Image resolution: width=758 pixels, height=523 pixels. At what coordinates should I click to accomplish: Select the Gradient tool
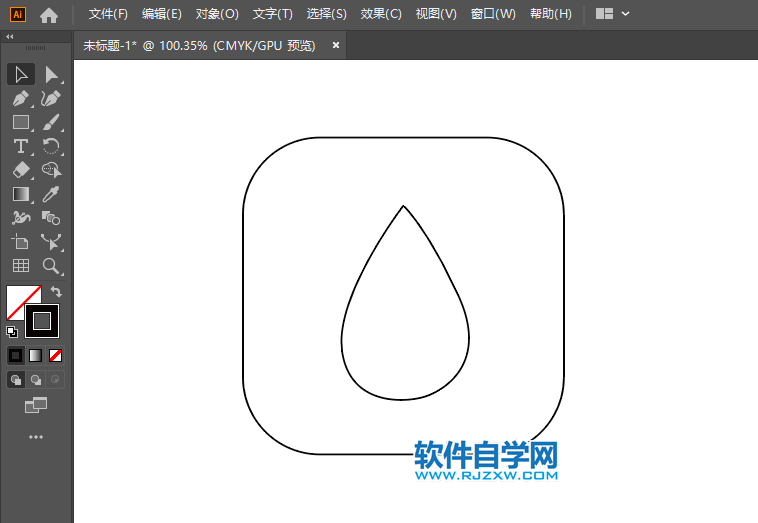21,194
